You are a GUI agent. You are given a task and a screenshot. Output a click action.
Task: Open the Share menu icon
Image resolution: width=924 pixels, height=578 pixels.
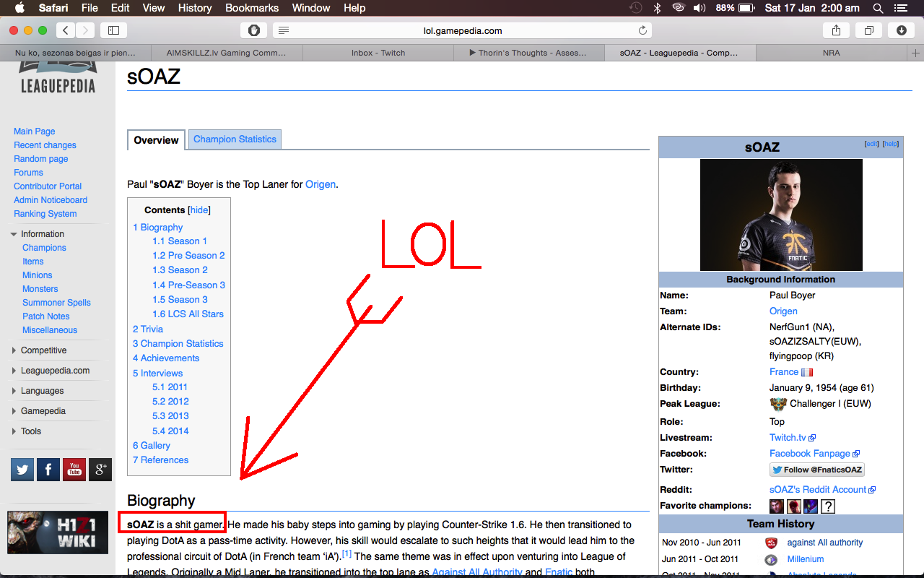837,30
